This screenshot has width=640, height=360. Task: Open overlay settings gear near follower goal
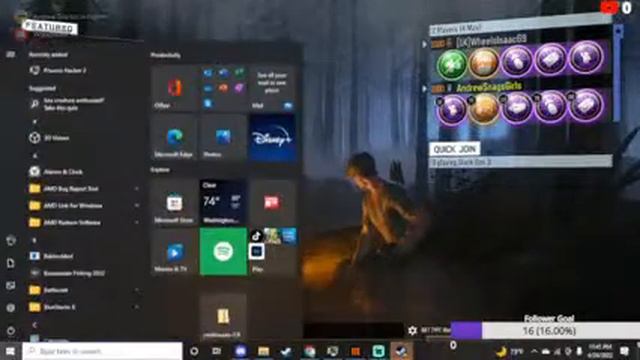[x=413, y=331]
